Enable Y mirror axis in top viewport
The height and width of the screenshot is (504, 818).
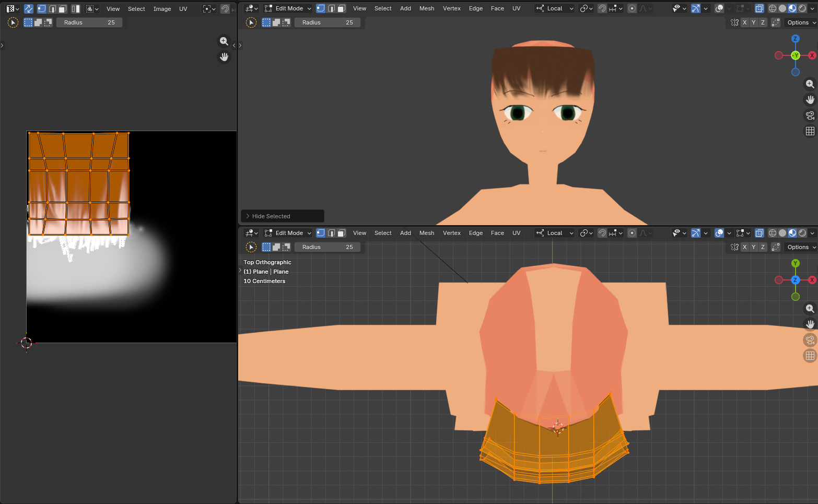tap(754, 22)
